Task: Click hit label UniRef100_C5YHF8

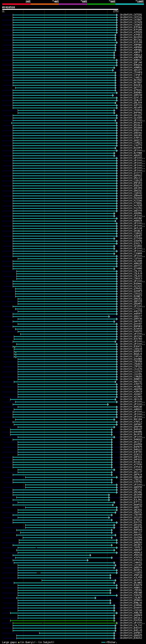Action: pyautogui.click(x=131, y=72)
